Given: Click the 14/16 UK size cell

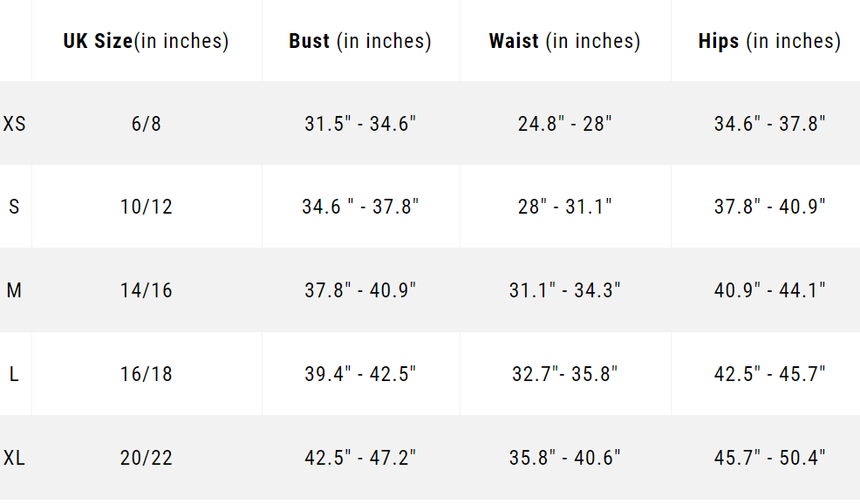Looking at the screenshot, I should [147, 290].
